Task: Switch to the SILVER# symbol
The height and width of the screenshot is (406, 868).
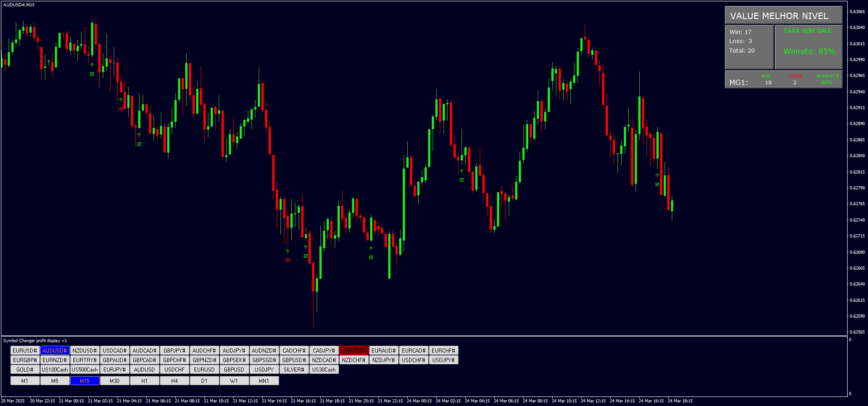Action: point(294,370)
